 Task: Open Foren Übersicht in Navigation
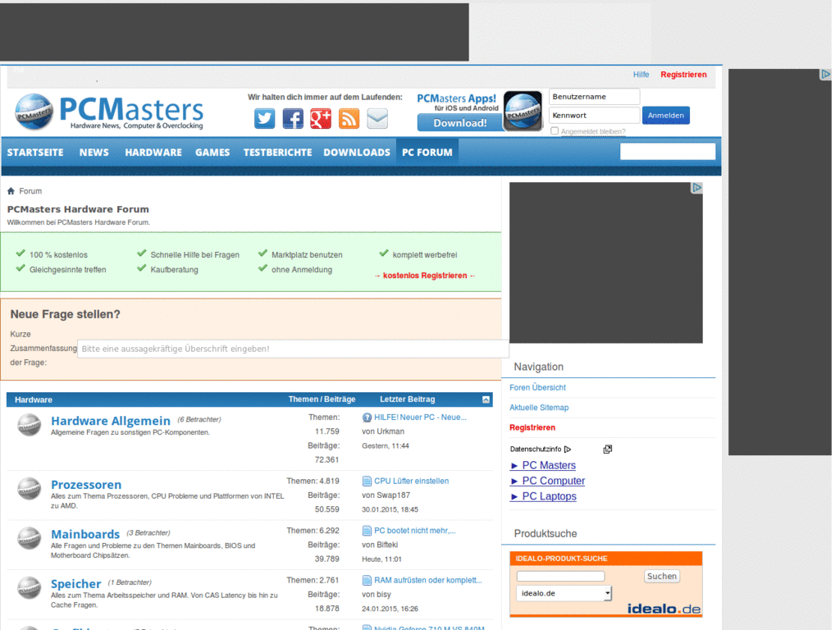coord(537,387)
